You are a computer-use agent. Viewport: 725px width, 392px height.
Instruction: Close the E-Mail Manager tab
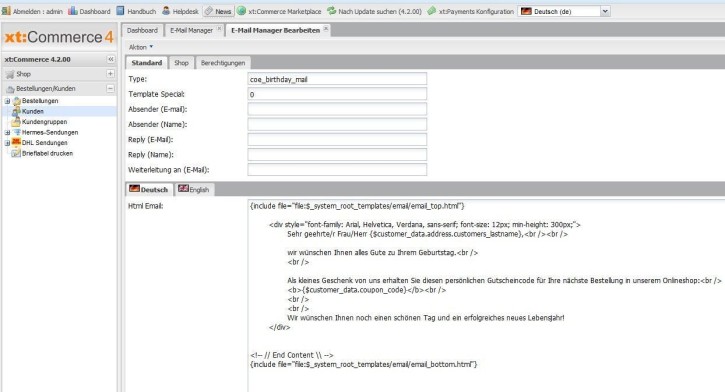click(219, 29)
